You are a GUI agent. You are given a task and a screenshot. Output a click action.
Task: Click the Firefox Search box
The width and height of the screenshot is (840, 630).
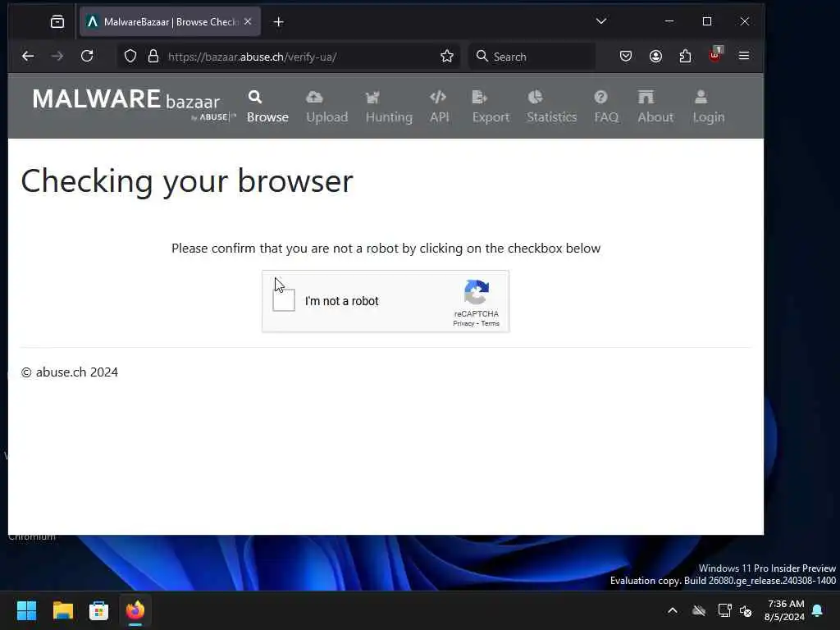point(532,57)
